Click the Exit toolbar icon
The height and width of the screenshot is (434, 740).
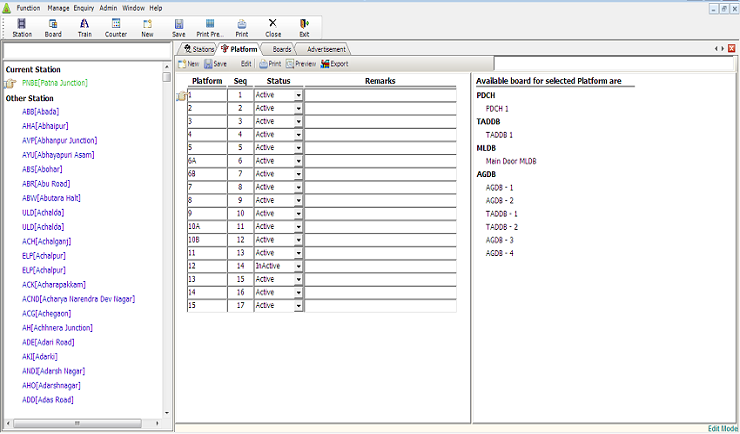tap(304, 26)
